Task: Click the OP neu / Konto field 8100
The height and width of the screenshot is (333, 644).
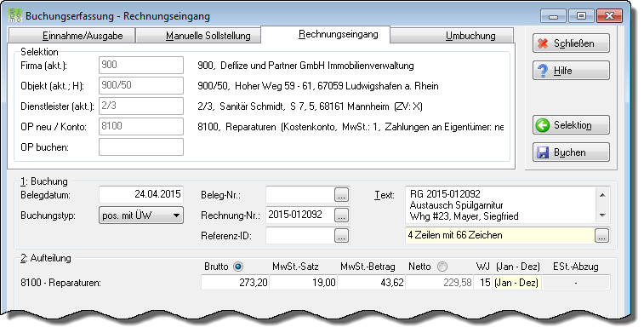Action: pyautogui.click(x=141, y=126)
